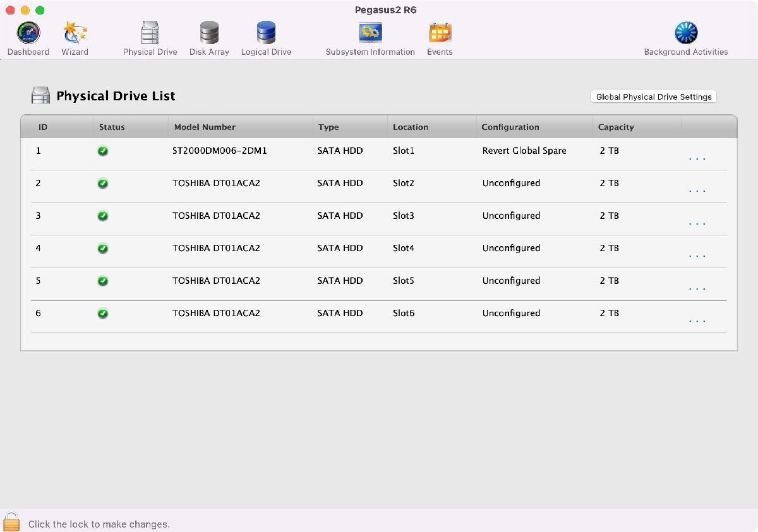This screenshot has width=758, height=532.
Task: Click the Capacity column header
Action: (616, 127)
